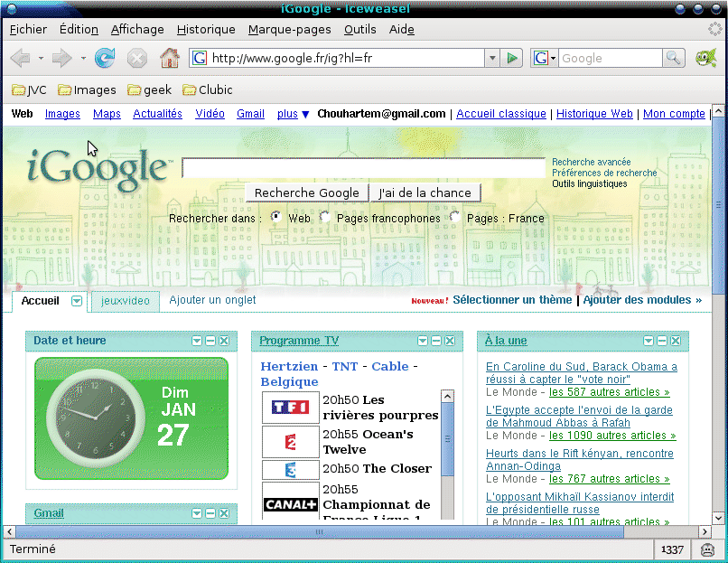Screen dimensions: 728x563
Task: Click the green gecko toolbar icon
Action: click(x=705, y=58)
